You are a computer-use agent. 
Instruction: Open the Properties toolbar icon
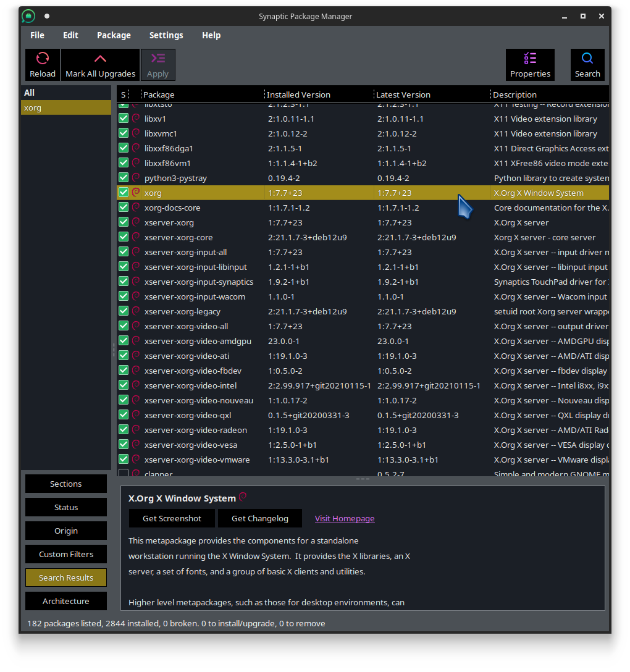530,58
